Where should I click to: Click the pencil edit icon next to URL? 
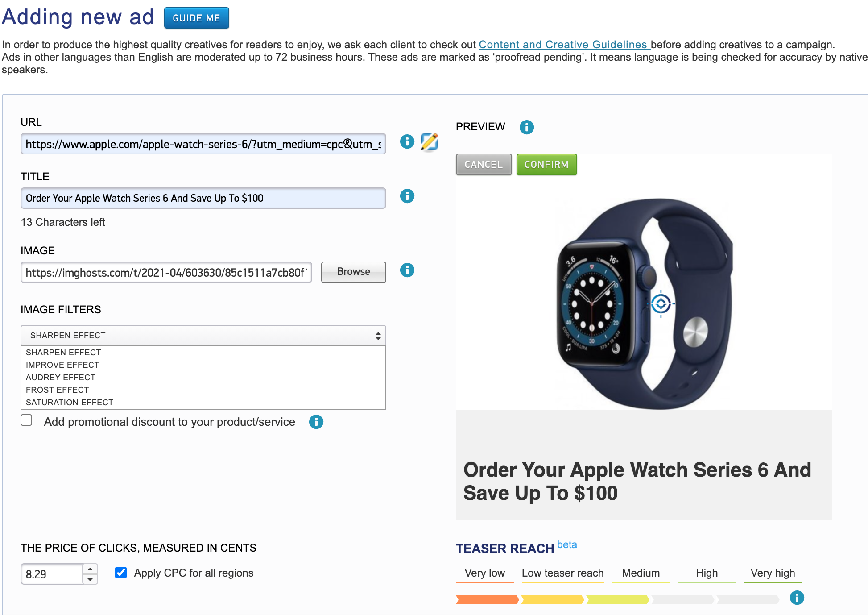click(x=429, y=142)
